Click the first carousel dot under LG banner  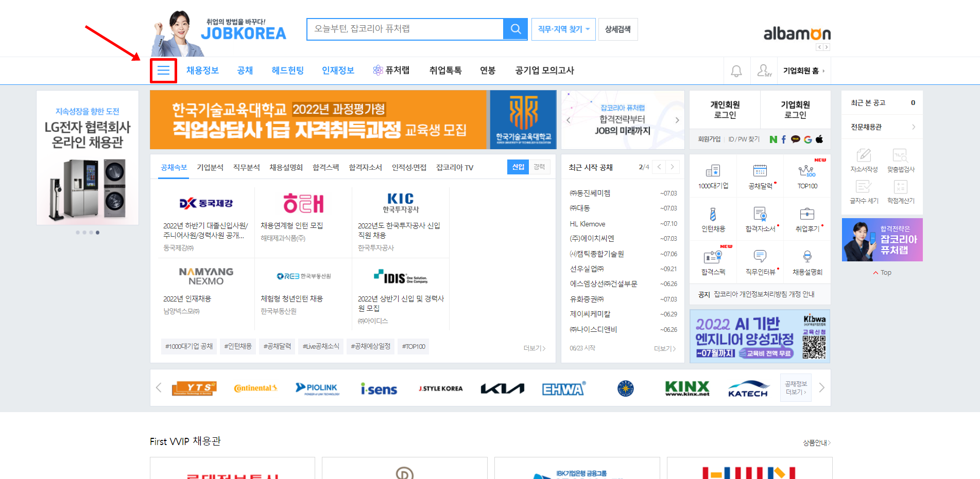pos(78,233)
